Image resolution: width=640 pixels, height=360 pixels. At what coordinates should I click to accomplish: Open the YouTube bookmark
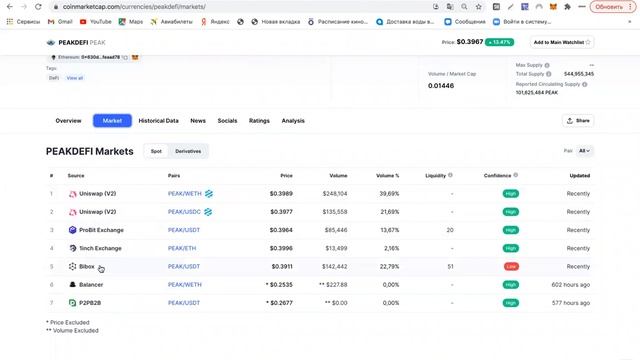(96, 22)
